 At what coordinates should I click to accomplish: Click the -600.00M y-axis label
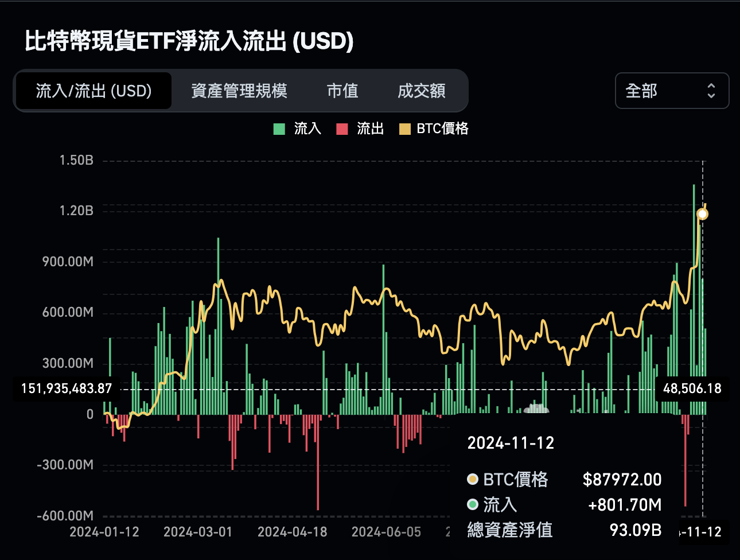point(65,516)
